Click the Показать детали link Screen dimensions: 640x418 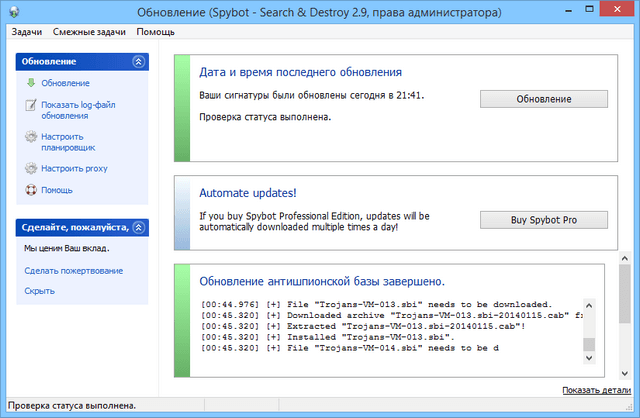(596, 390)
